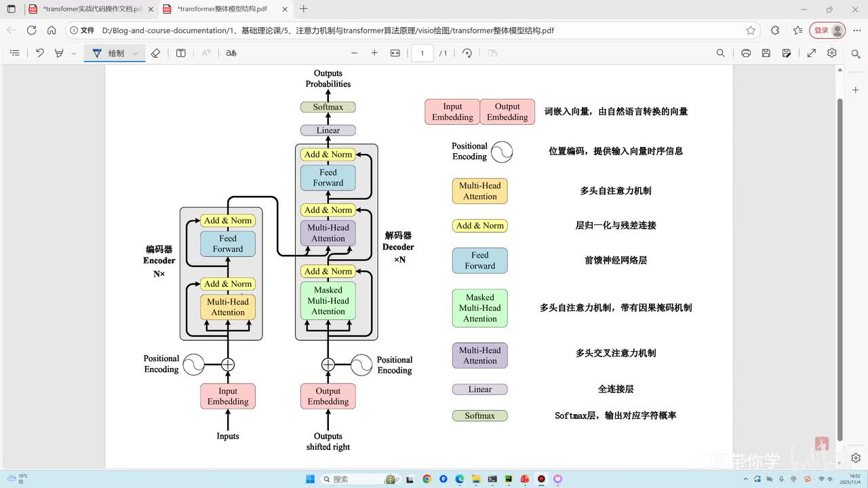Click the browser back arrow

11,30
